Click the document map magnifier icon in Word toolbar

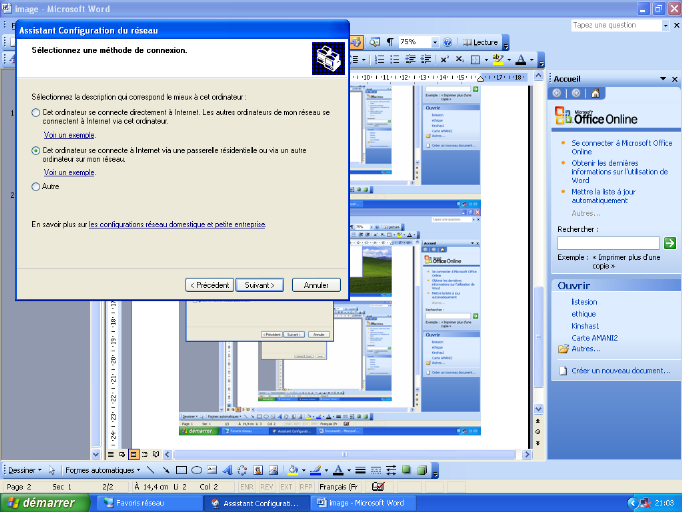[374, 42]
